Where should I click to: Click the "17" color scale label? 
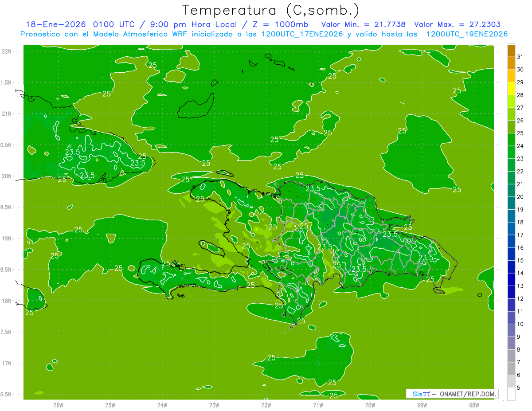520,235
